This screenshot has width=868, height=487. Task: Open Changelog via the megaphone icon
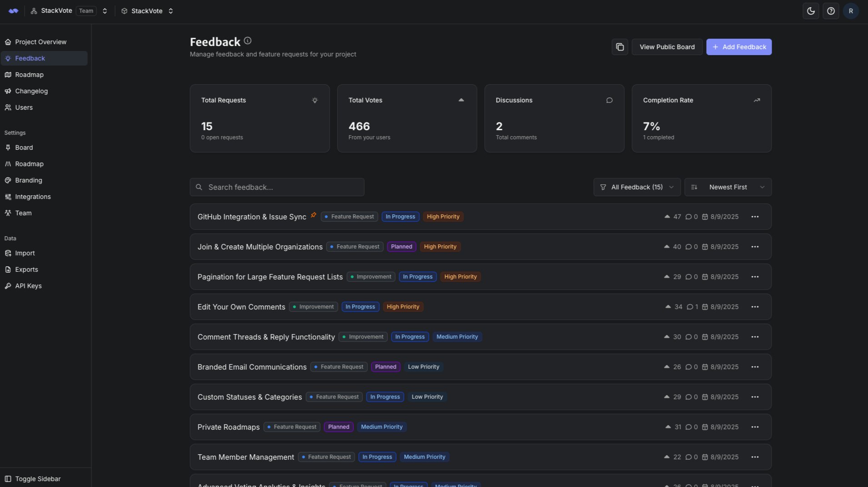(x=8, y=91)
